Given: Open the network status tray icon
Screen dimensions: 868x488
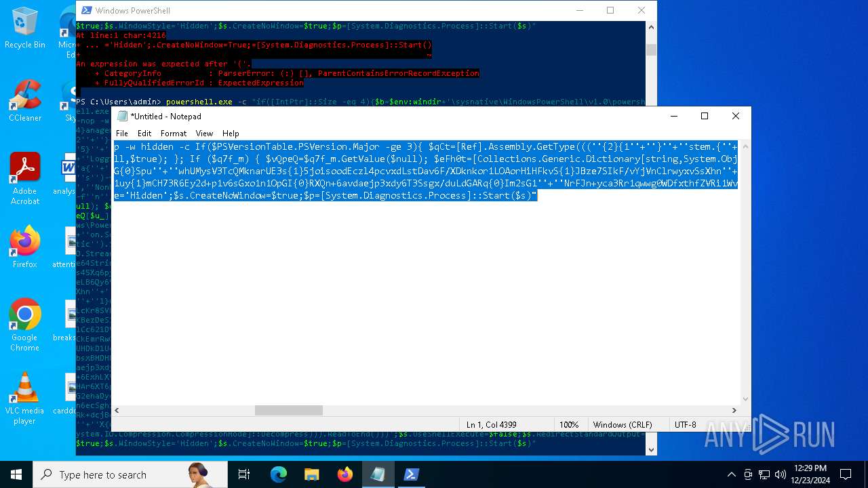Looking at the screenshot, I should [764, 474].
